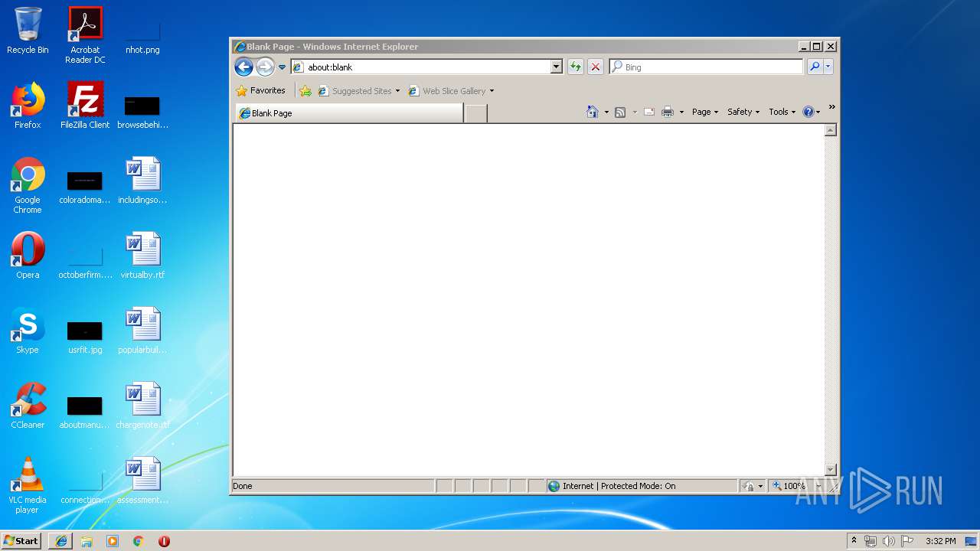Select the CCleaner desktop shortcut
980x551 pixels.
point(28,406)
